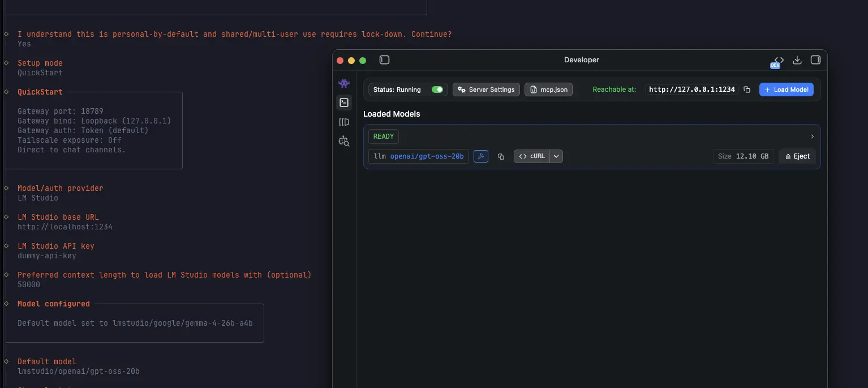Copy the model identifier openai/gpt-oss-20b
868x388 pixels.
coord(501,156)
